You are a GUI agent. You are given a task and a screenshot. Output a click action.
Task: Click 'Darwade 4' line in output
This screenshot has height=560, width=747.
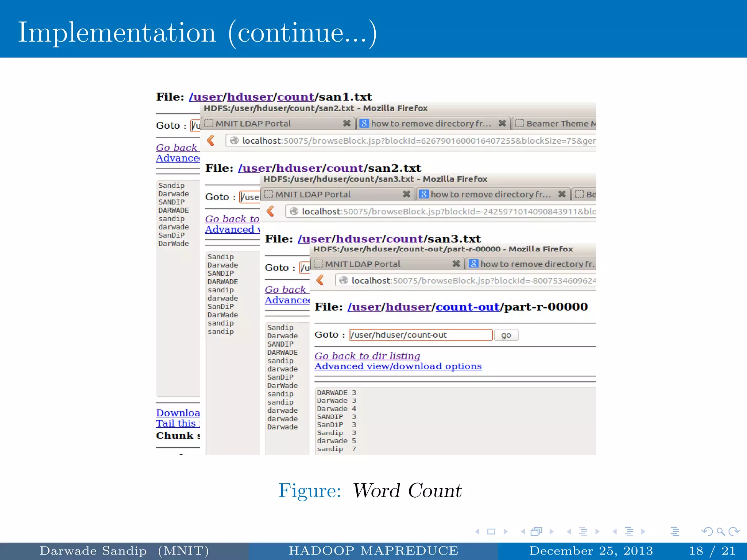336,408
